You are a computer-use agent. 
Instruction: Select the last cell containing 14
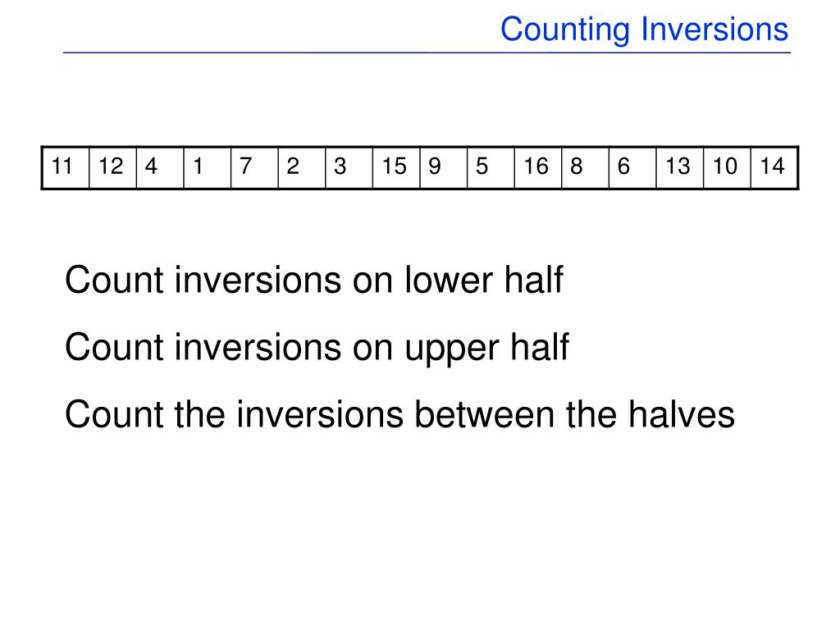tap(774, 167)
